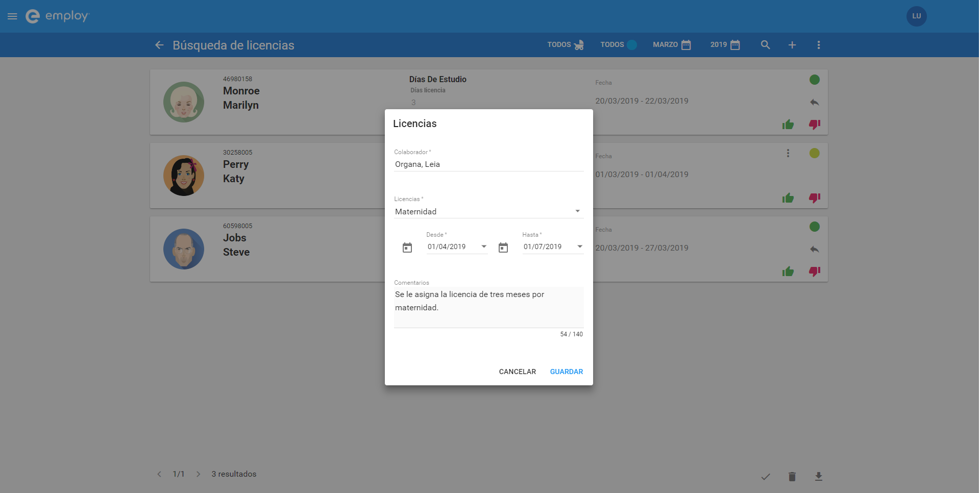Image resolution: width=980 pixels, height=493 pixels.
Task: Click reply arrow on Jobs Steve's row
Action: (x=815, y=250)
